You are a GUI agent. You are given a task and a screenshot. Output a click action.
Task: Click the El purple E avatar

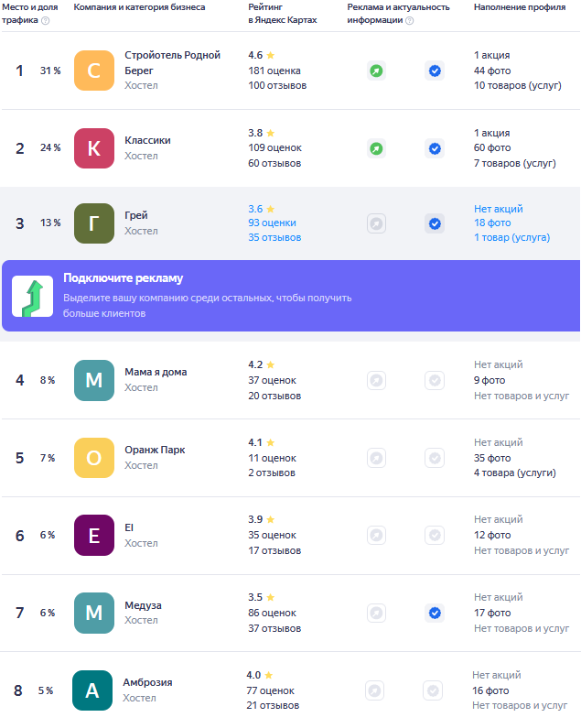[94, 536]
